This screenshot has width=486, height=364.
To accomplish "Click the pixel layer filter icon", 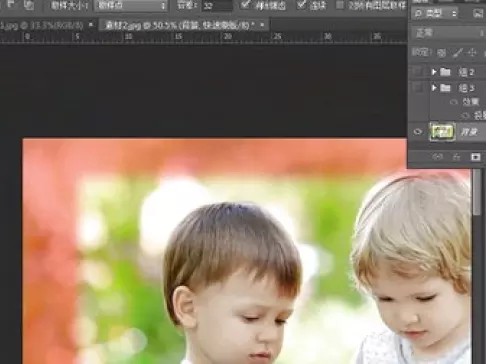I will [479, 13].
